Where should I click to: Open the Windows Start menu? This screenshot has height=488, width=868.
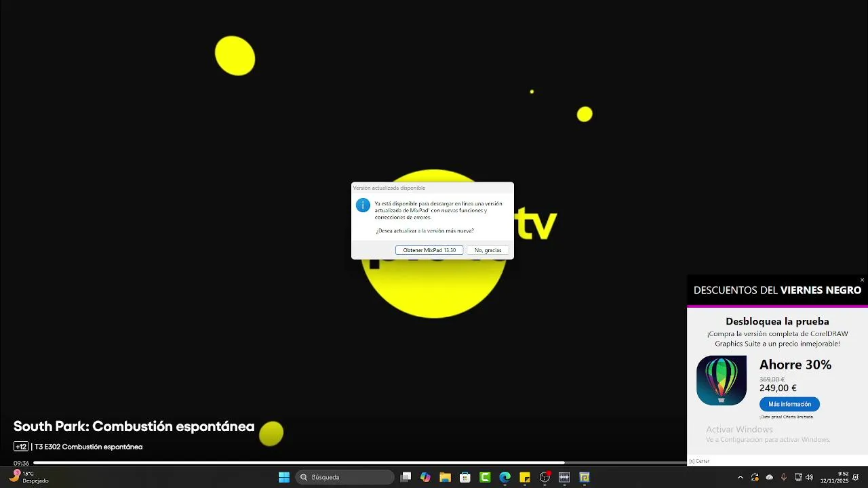coord(284,477)
